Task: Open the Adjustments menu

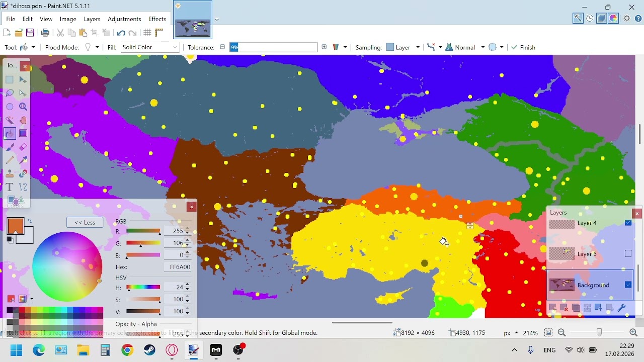Action: (124, 19)
